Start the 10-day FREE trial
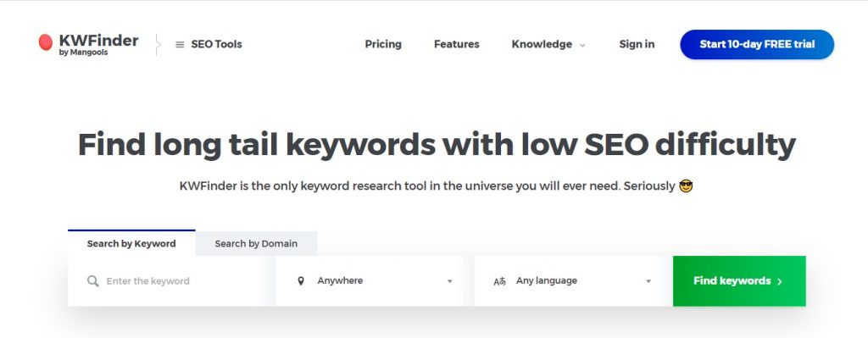Viewport: 868px width, 338px height. click(757, 44)
